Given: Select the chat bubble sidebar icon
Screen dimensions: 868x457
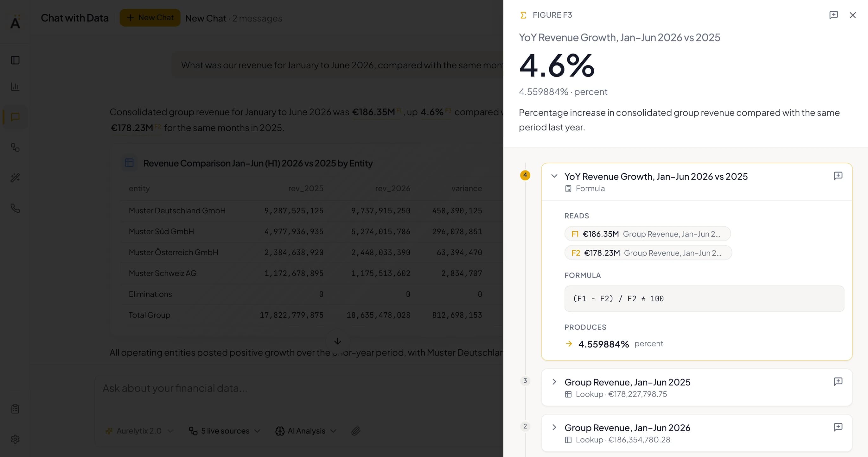Looking at the screenshot, I should pos(15,117).
